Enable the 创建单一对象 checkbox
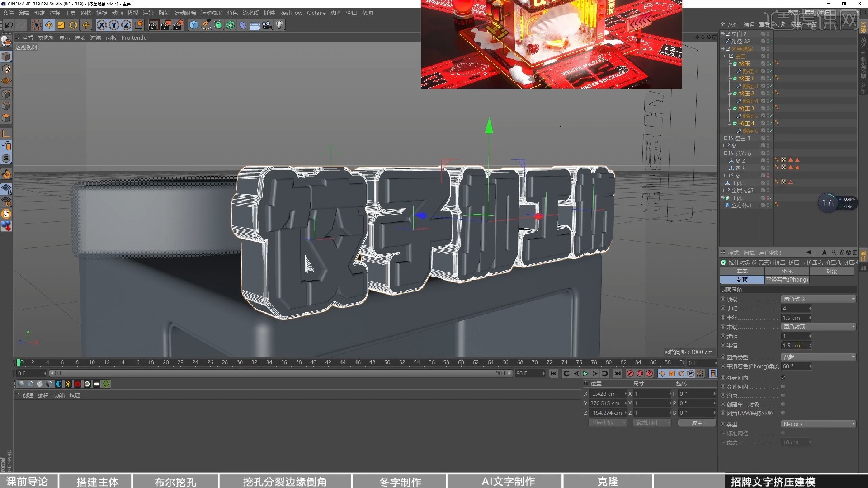This screenshot has width=868, height=488. [783, 404]
